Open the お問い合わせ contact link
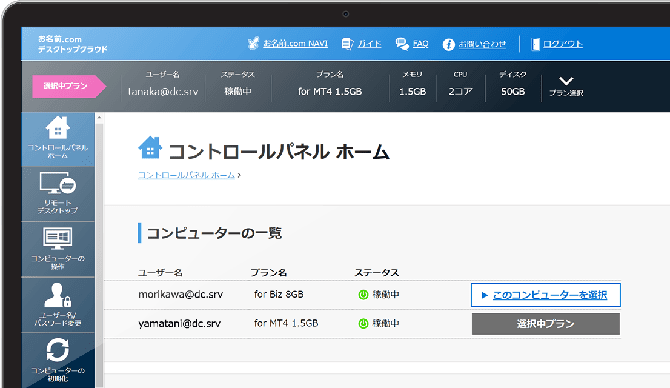 tap(482, 44)
